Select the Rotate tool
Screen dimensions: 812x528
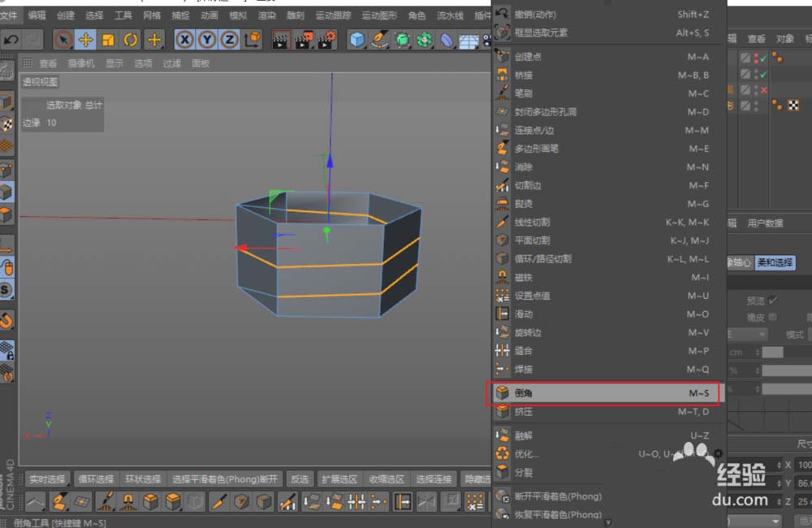[x=130, y=41]
